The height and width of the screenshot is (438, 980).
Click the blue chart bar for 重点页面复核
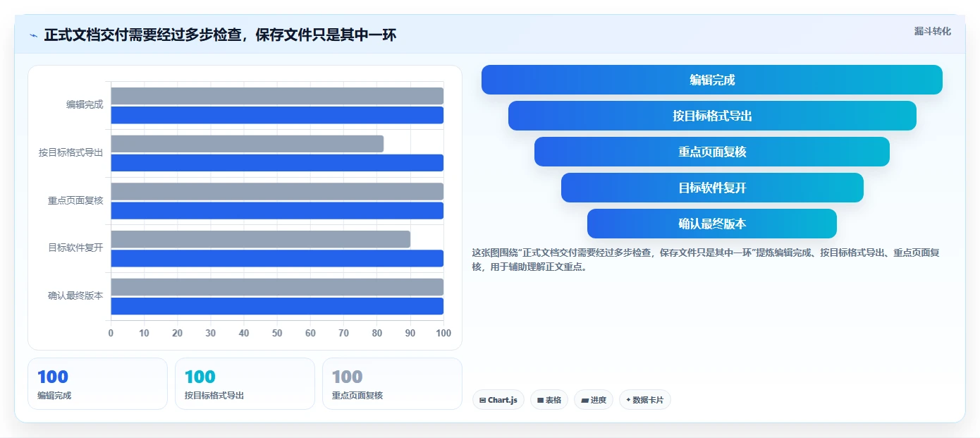click(x=277, y=211)
